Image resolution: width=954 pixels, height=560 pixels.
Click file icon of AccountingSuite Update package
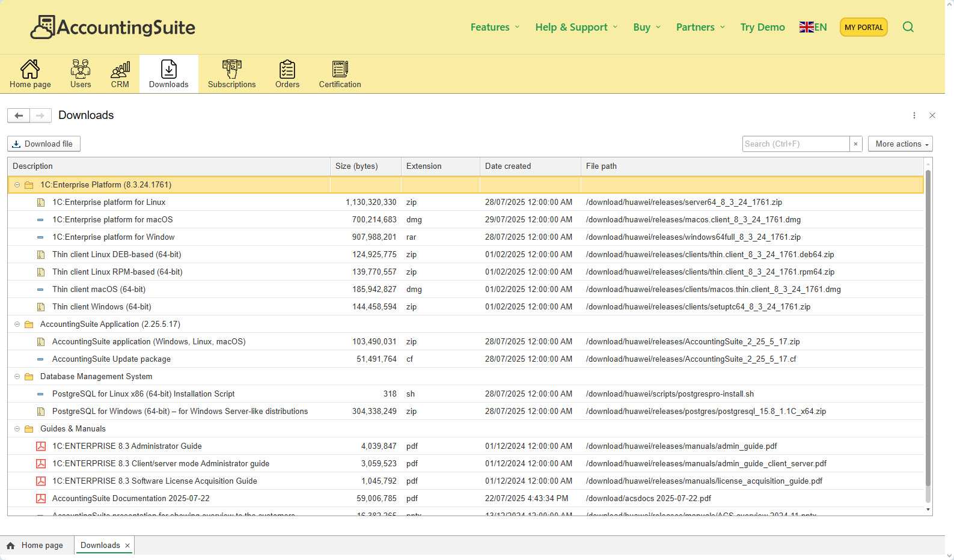40,359
